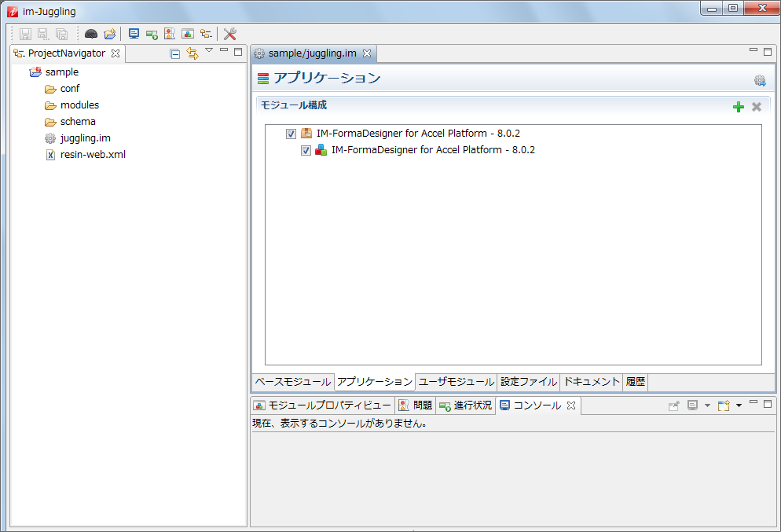Maximize the editor area
The image size is (781, 532).
click(768, 52)
